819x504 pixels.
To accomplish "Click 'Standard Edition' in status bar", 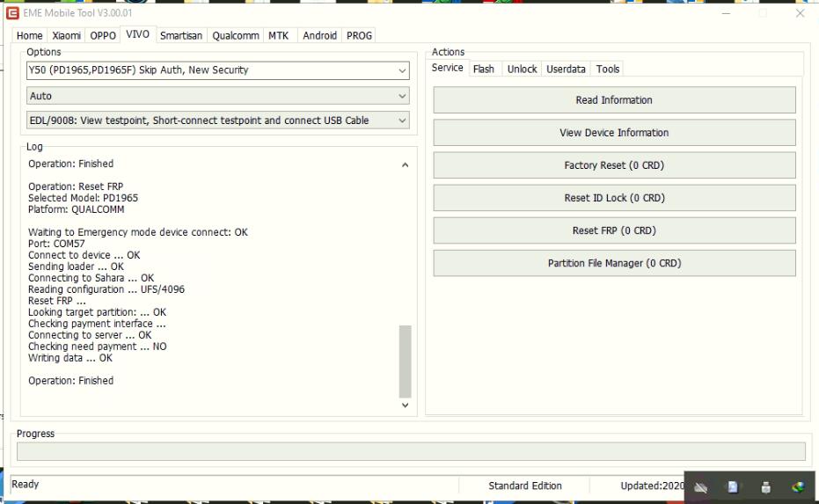I will point(525,486).
